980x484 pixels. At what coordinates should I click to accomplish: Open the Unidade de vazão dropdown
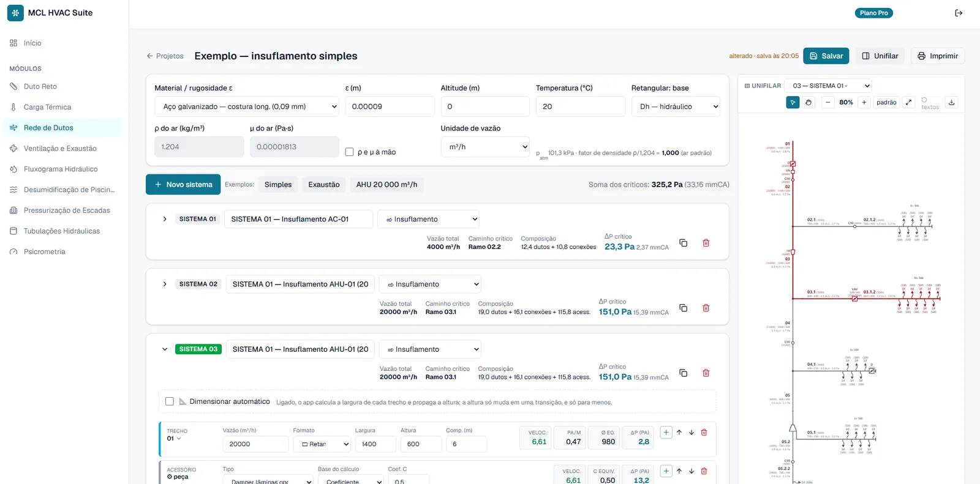click(x=485, y=147)
